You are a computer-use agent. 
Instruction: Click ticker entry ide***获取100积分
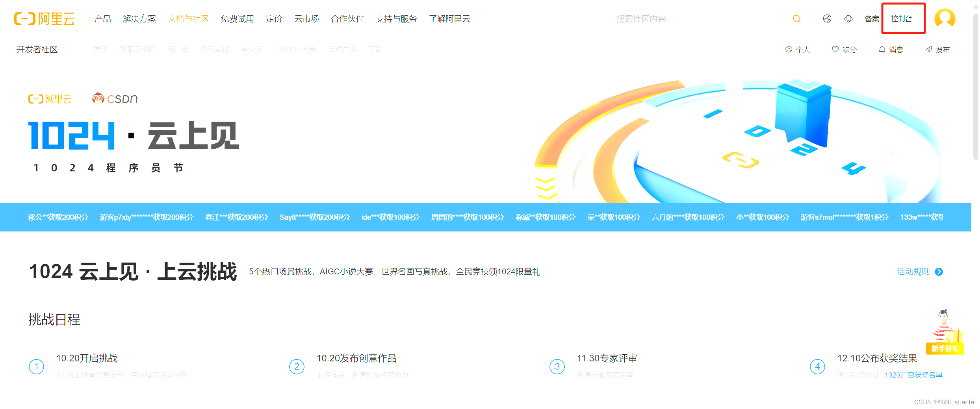click(x=390, y=217)
